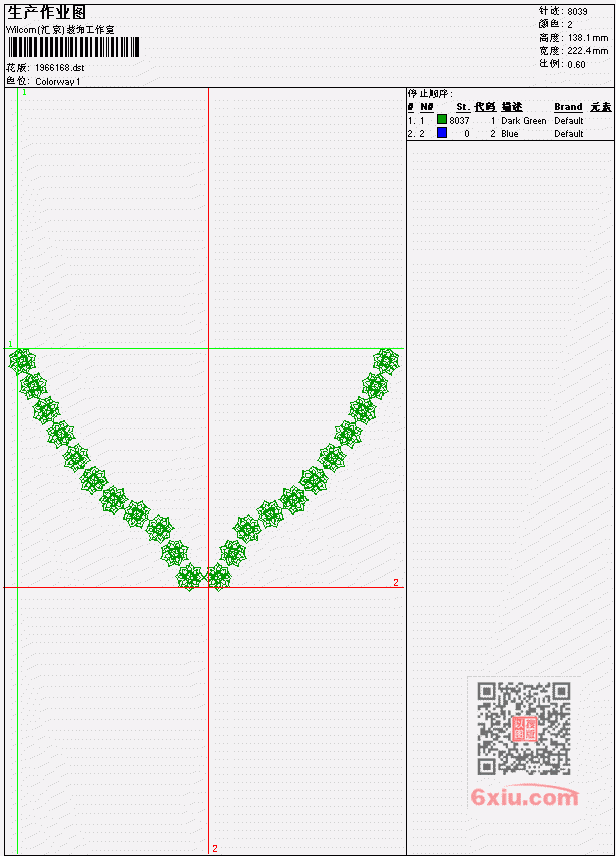Click Default brand in Dark Green row
Image resolution: width=616 pixels, height=856 pixels.
tap(569, 121)
